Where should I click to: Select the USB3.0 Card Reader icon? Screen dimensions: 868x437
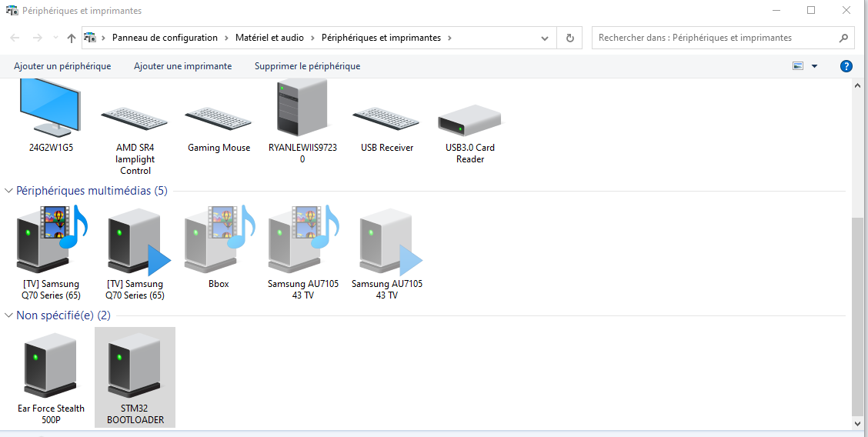pos(470,120)
